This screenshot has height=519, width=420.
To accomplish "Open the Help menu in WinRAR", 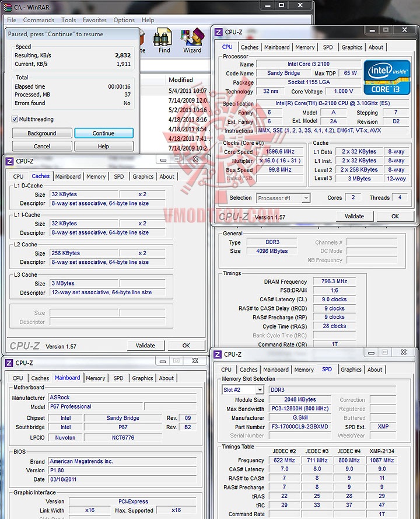I will tap(148, 20).
